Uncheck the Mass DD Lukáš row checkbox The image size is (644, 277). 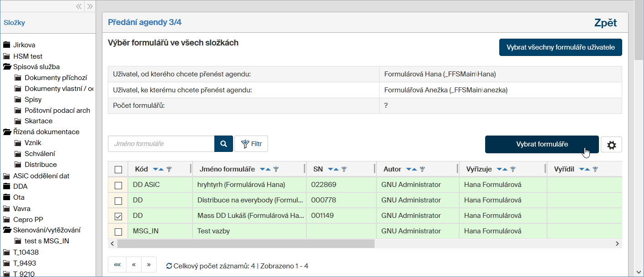click(118, 216)
